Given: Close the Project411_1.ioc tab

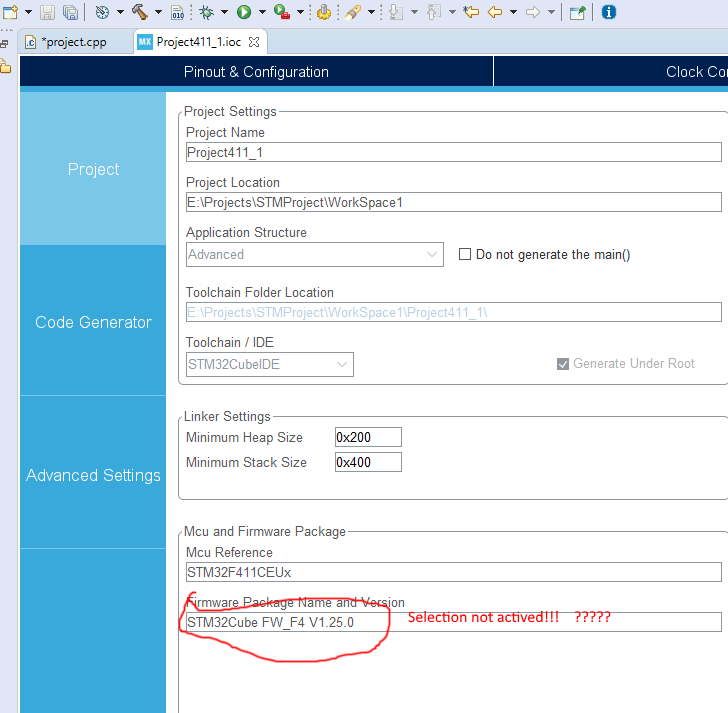Looking at the screenshot, I should (254, 42).
